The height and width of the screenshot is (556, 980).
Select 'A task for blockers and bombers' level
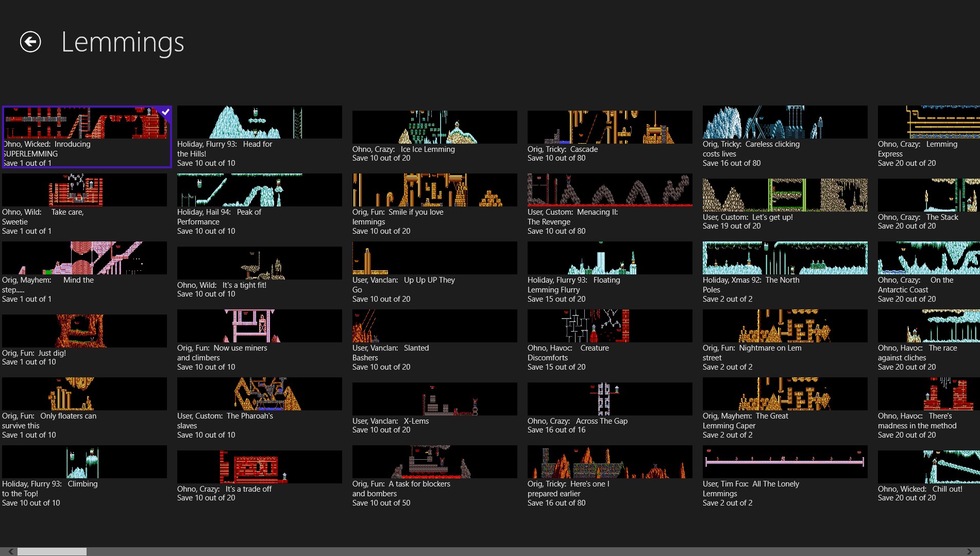[x=435, y=476]
